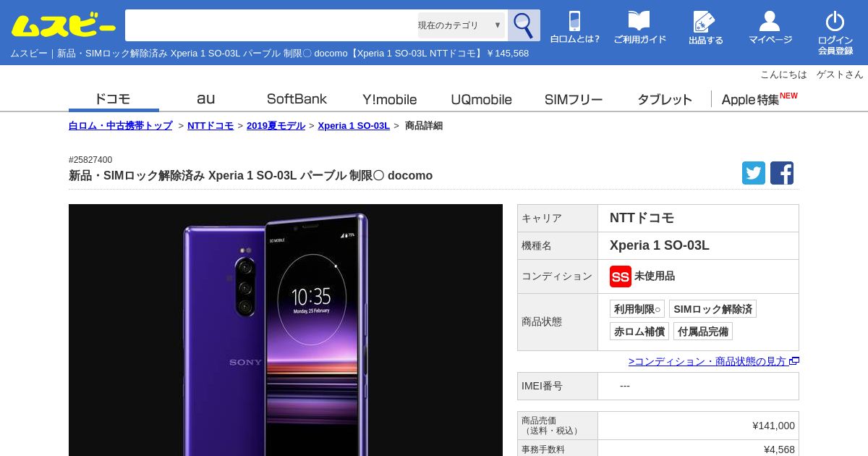The image size is (868, 456).
Task: Click the こんにちは ゲストさん greeting
Action: click(812, 75)
